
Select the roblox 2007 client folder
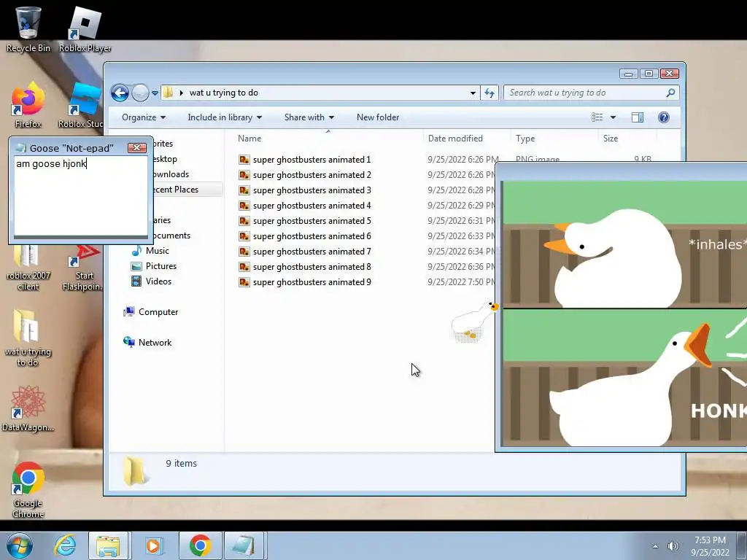click(28, 268)
